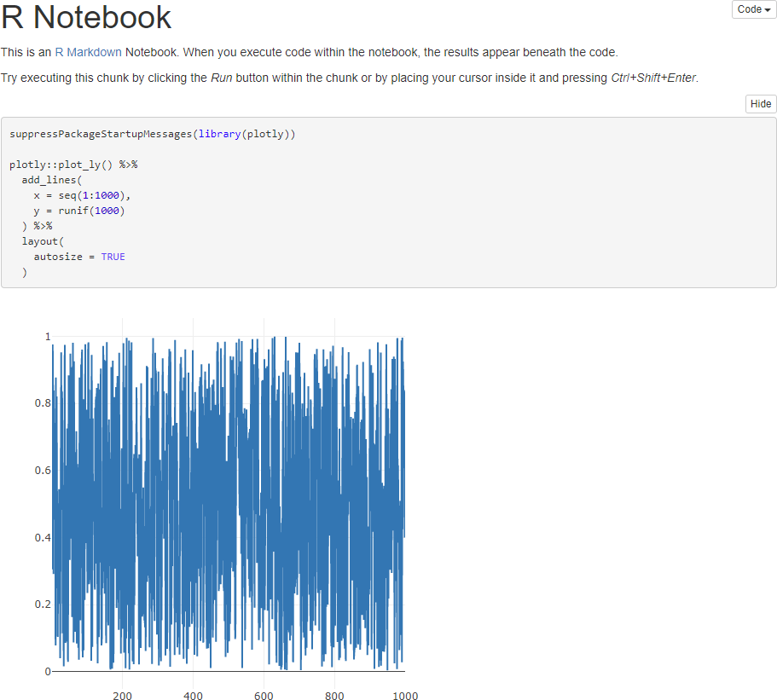The image size is (777, 700).
Task: Click the dropdown arrow beside Code
Action: tap(766, 9)
